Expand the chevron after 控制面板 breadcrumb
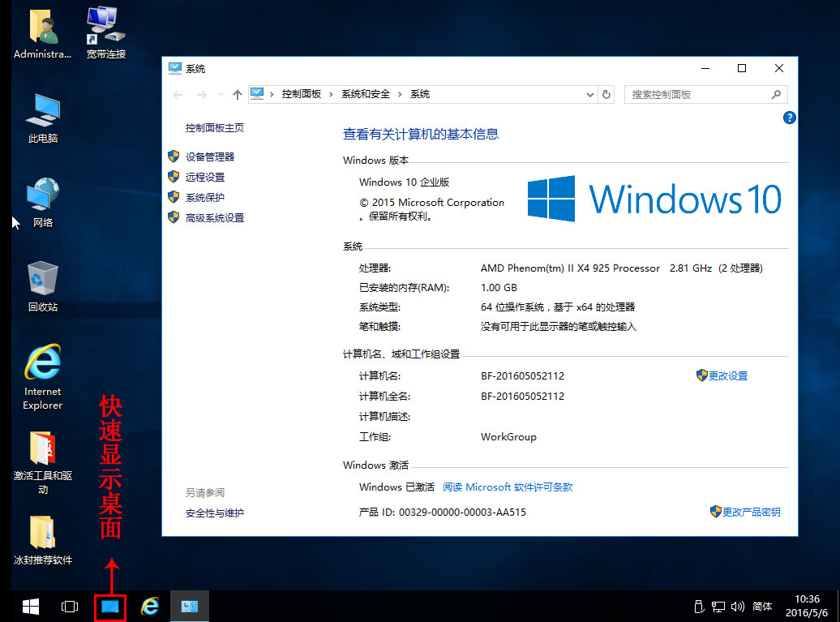840x622 pixels. tap(331, 94)
